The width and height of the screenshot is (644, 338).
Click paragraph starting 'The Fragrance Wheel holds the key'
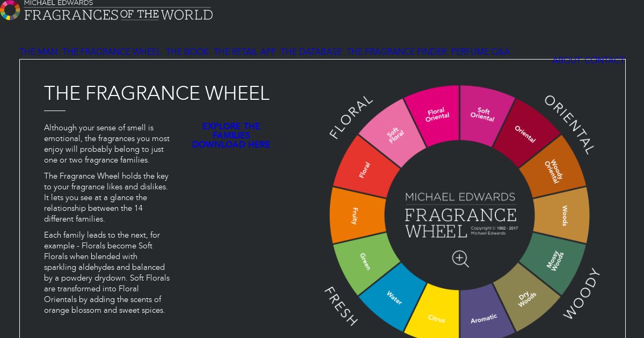[x=106, y=197]
